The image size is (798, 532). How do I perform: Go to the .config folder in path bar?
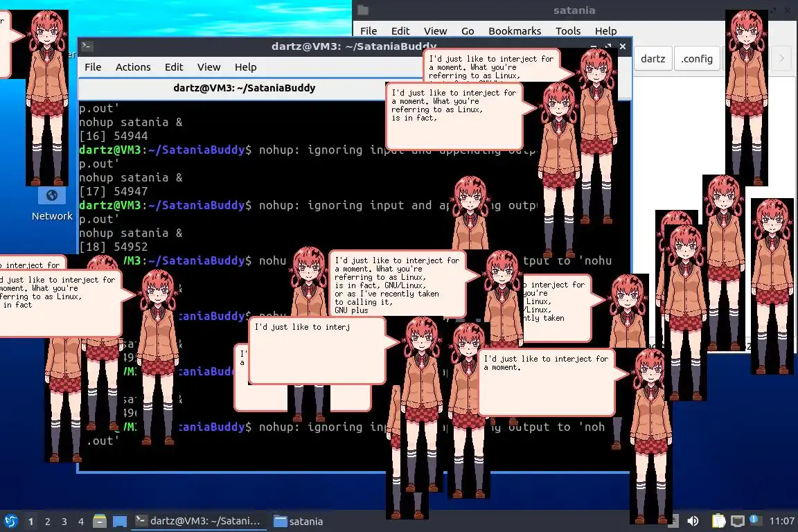pyautogui.click(x=697, y=59)
